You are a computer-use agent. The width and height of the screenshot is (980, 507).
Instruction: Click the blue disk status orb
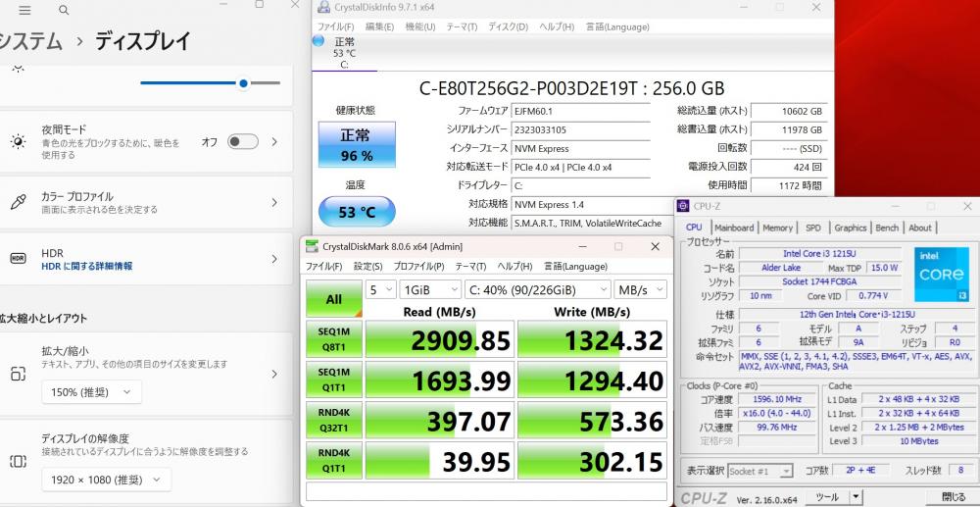click(318, 41)
